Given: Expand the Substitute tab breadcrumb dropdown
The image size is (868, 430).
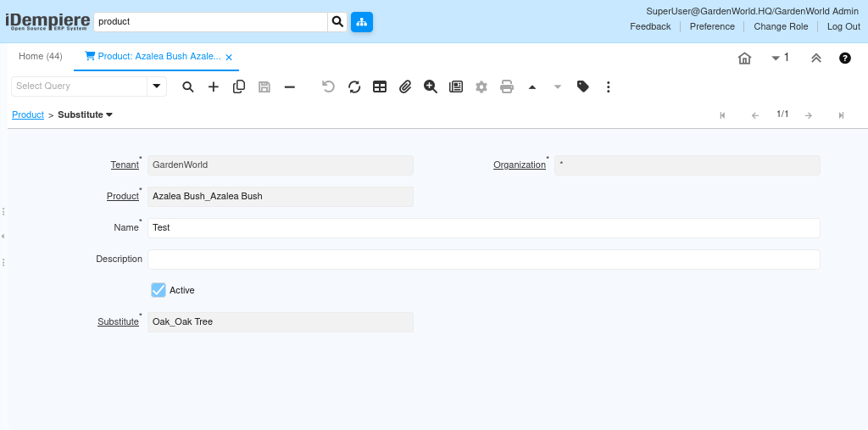Looking at the screenshot, I should pyautogui.click(x=109, y=114).
